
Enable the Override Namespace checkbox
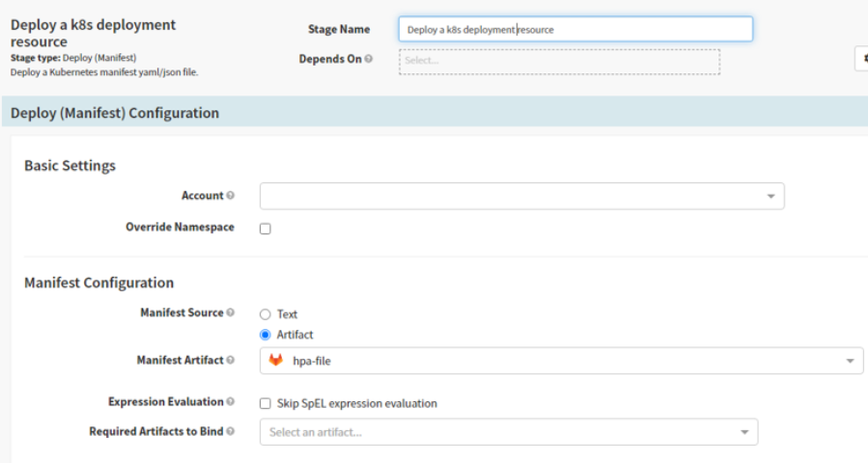pos(266,229)
